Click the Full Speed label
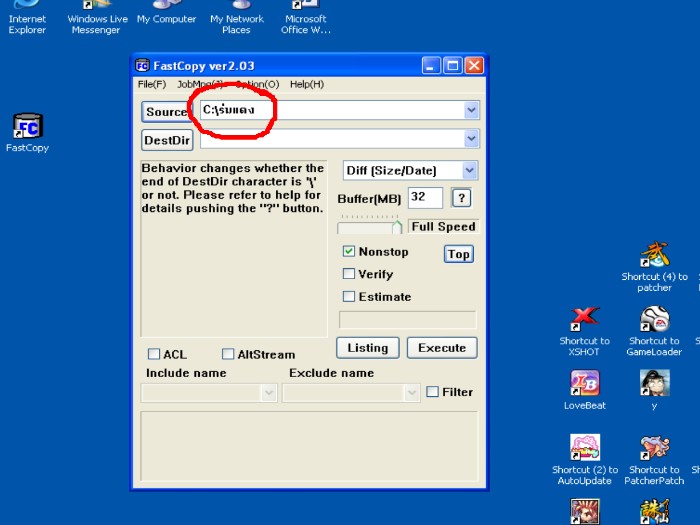Image resolution: width=700 pixels, height=525 pixels. pyautogui.click(x=443, y=226)
